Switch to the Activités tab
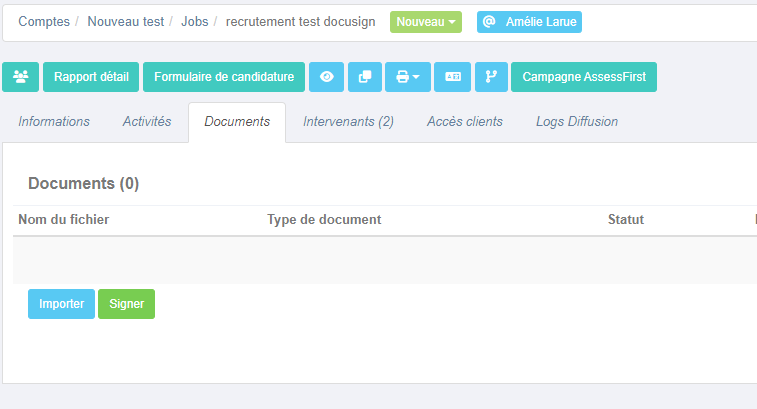 point(147,121)
